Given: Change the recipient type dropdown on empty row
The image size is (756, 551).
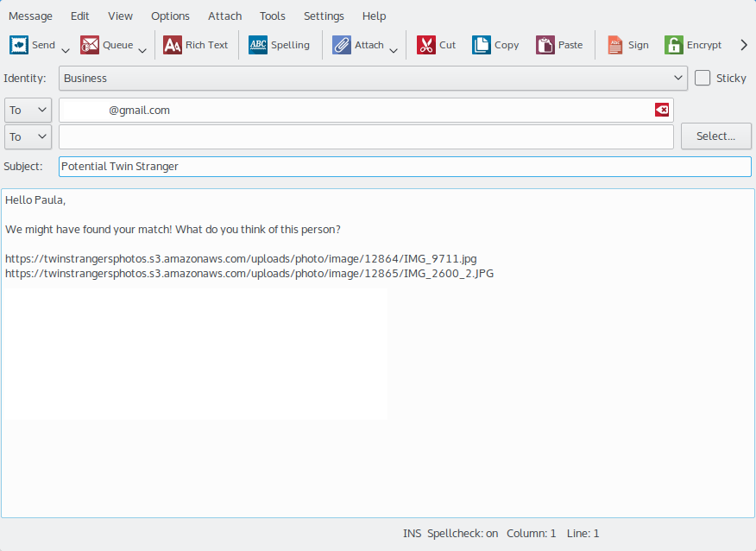Looking at the screenshot, I should (28, 137).
